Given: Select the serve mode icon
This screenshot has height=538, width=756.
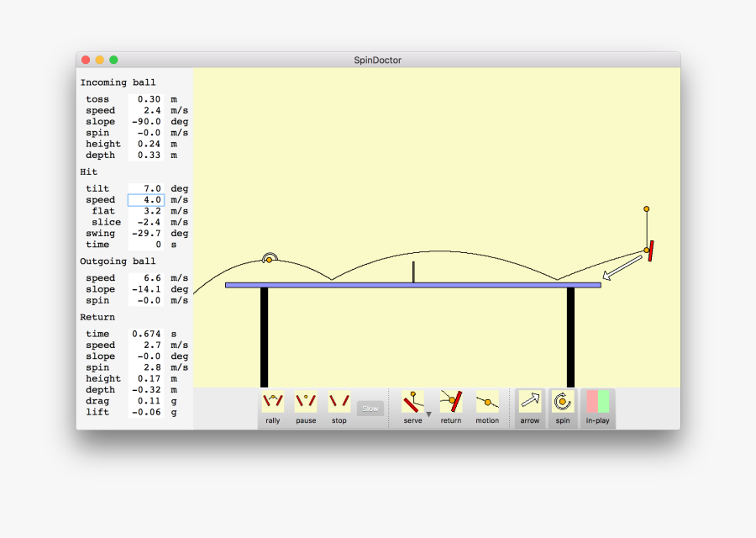Looking at the screenshot, I should (x=412, y=403).
